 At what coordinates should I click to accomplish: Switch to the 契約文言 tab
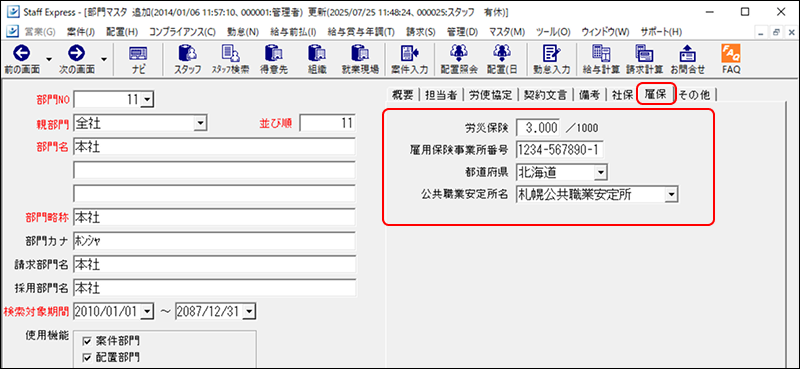coord(544,94)
